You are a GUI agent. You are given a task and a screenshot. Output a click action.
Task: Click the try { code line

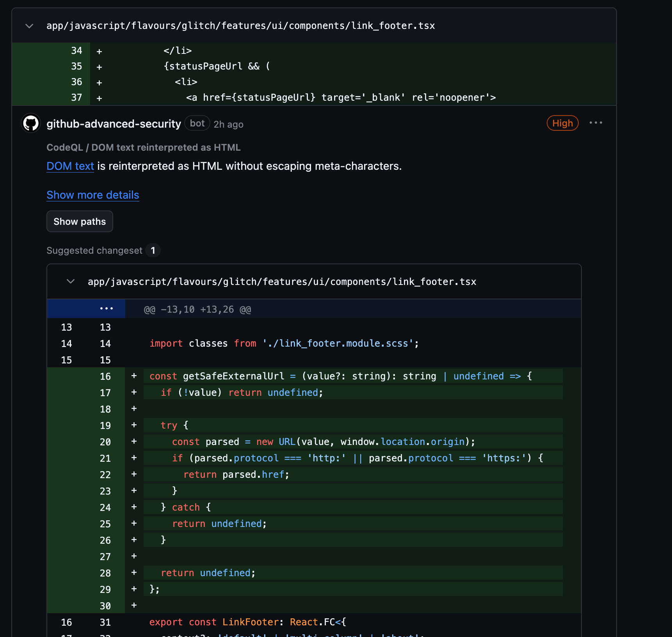coord(174,425)
